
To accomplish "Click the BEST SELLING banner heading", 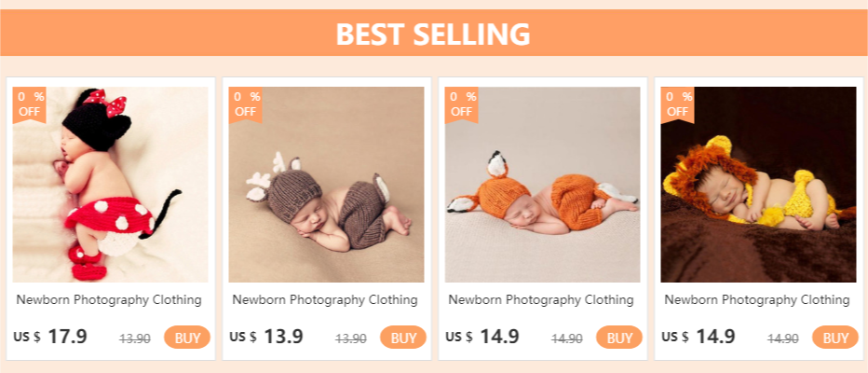I will coord(433,35).
